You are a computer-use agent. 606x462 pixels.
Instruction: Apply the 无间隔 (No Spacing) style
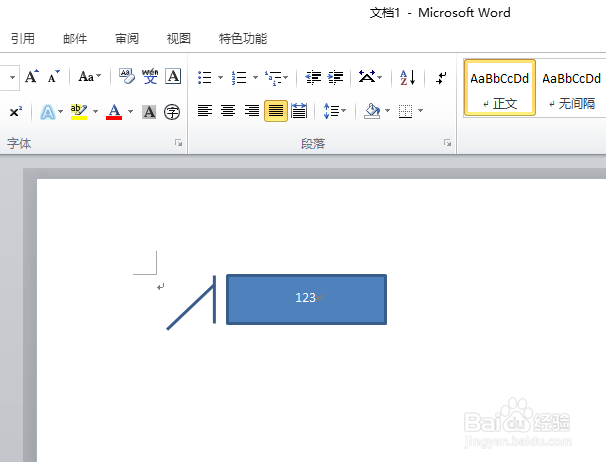(572, 88)
